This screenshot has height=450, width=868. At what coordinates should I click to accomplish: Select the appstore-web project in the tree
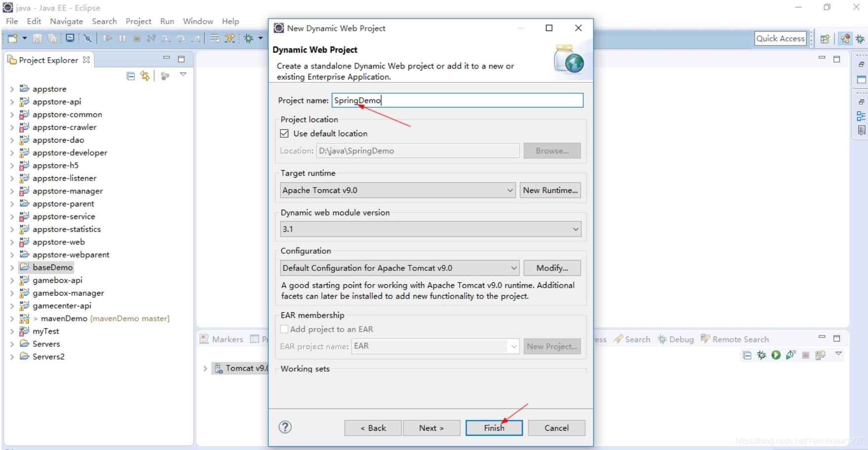click(x=58, y=242)
